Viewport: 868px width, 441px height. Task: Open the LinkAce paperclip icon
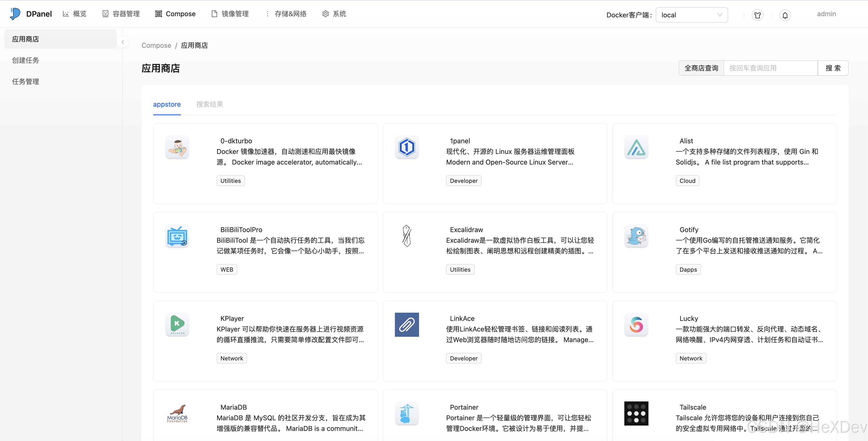[407, 324]
